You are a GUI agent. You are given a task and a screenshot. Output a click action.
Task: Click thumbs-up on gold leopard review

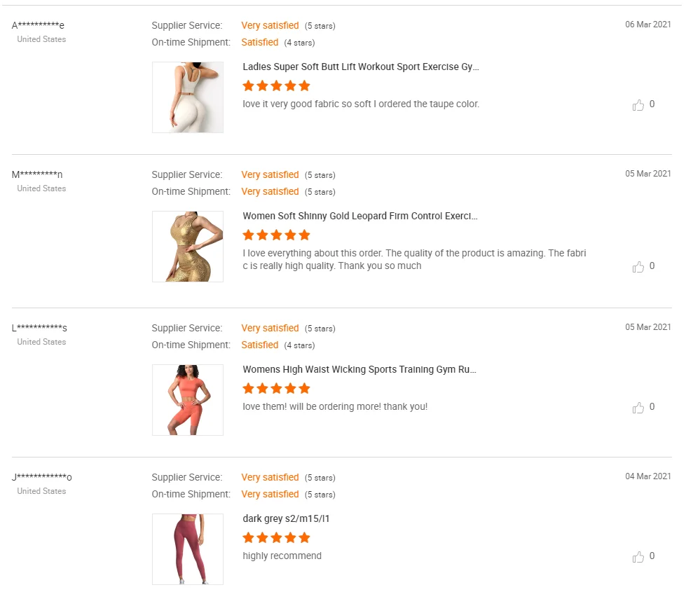pyautogui.click(x=638, y=267)
